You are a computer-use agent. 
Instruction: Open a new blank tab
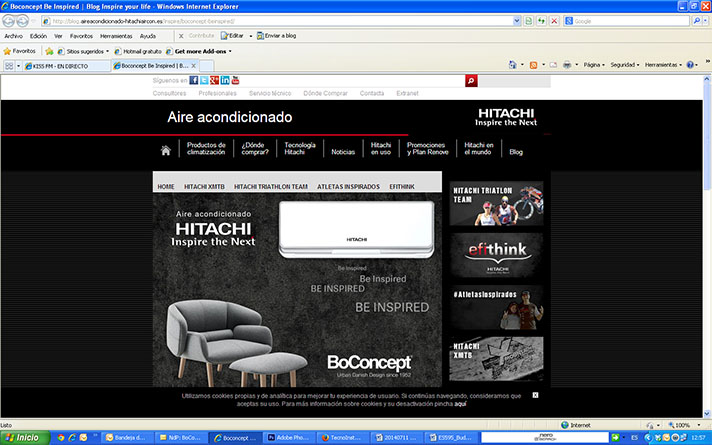(207, 66)
